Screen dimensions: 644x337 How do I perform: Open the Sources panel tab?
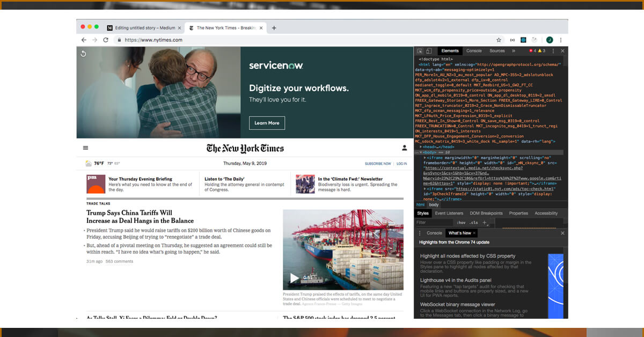(x=497, y=51)
